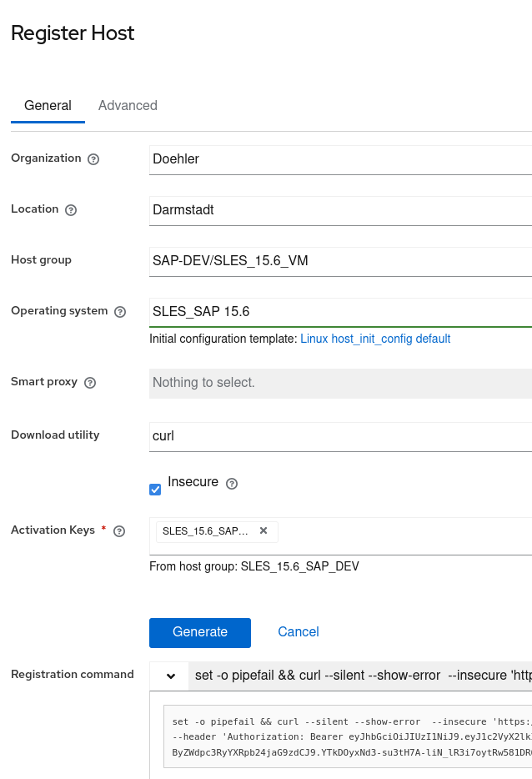Collapse the Registration command chevron
Image resolution: width=532 pixels, height=779 pixels.
coord(170,676)
